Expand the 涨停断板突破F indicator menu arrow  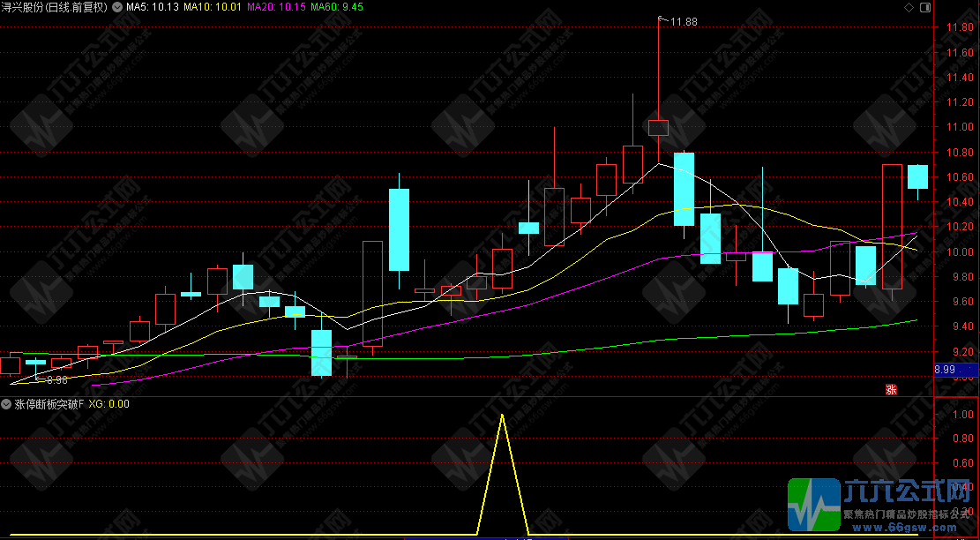click(7, 404)
